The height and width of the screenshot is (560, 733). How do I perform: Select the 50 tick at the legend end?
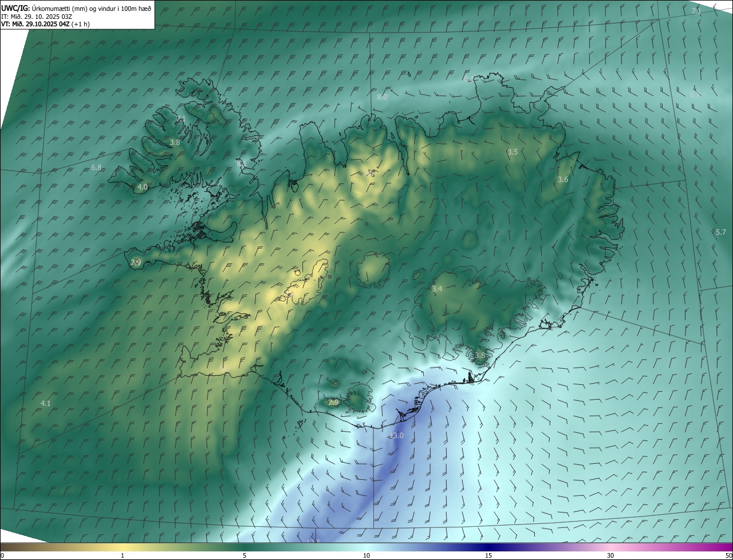(728, 555)
